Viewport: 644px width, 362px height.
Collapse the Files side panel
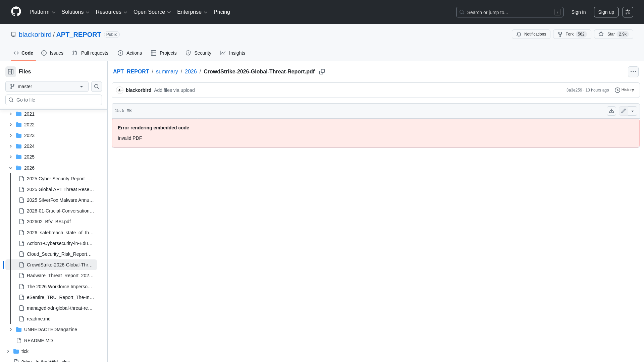(x=10, y=71)
